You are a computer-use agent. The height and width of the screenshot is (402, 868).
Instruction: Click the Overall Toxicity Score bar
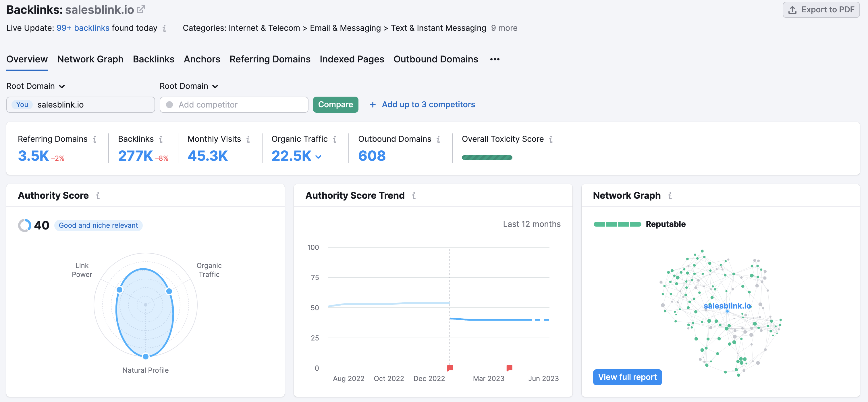487,158
